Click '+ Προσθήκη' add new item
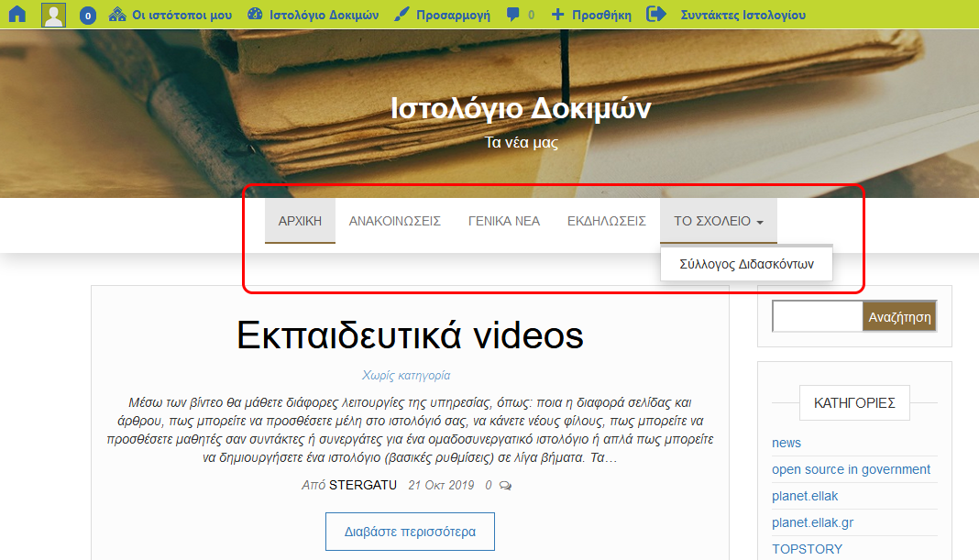Viewport: 979px width, 560px height. [591, 15]
